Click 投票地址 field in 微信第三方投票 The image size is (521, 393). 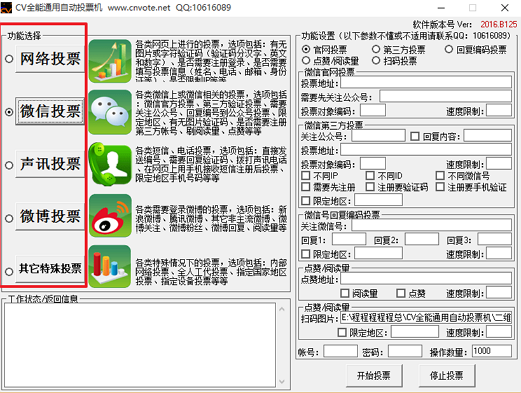pos(426,150)
